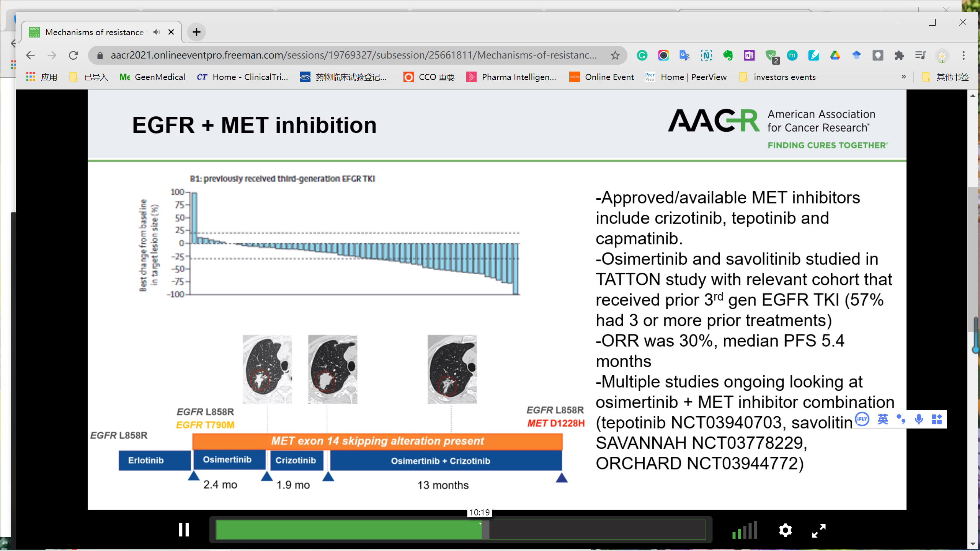Open the investors events bookmark folder

click(x=777, y=77)
